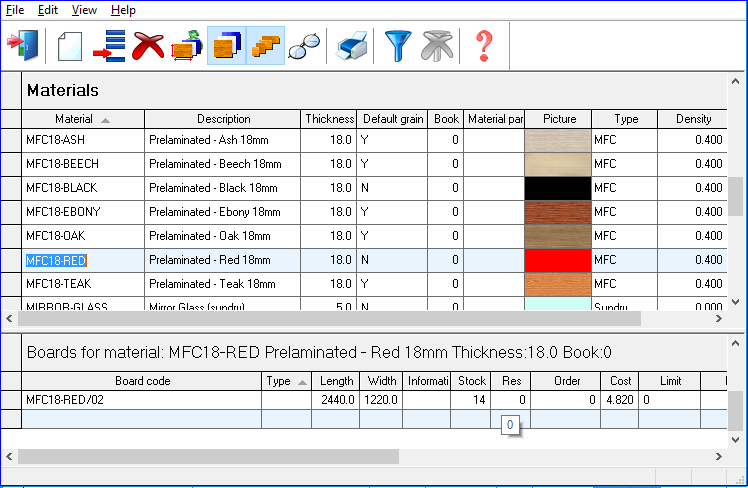
Task: Click the MFC18-RED/02 board code cell
Action: [142, 400]
